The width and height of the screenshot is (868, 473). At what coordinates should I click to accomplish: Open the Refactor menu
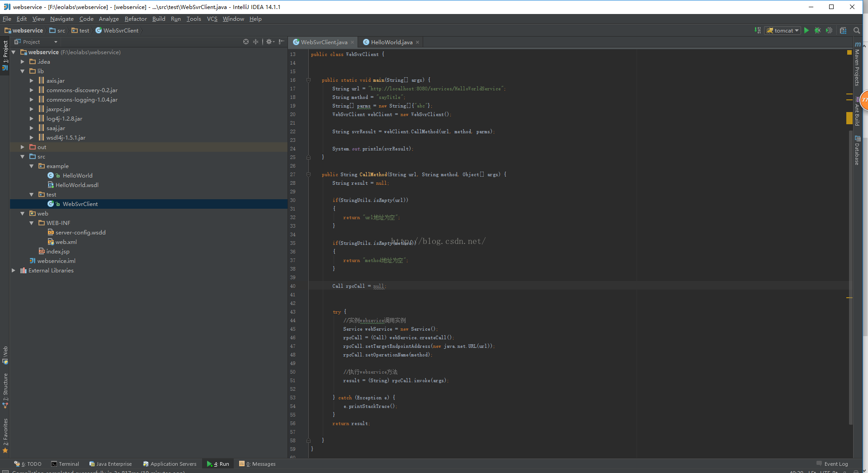coord(136,19)
